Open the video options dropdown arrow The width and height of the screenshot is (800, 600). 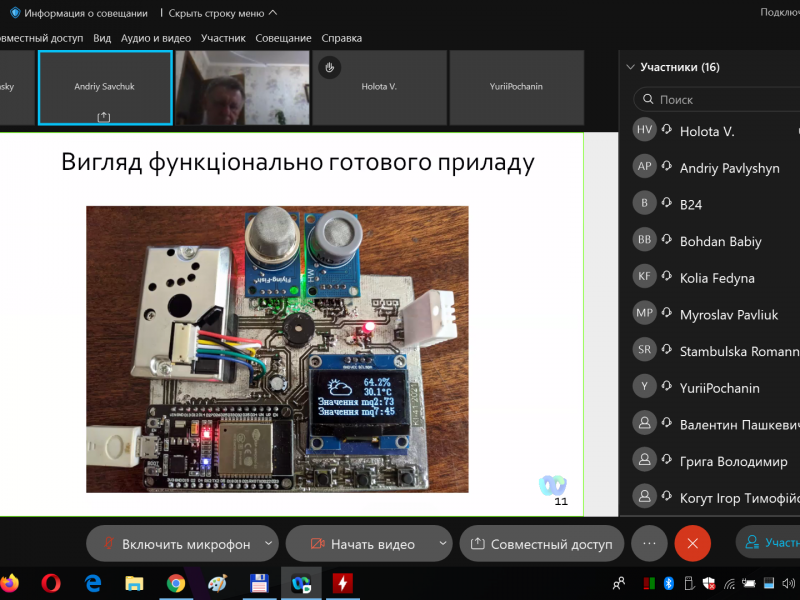pos(443,544)
